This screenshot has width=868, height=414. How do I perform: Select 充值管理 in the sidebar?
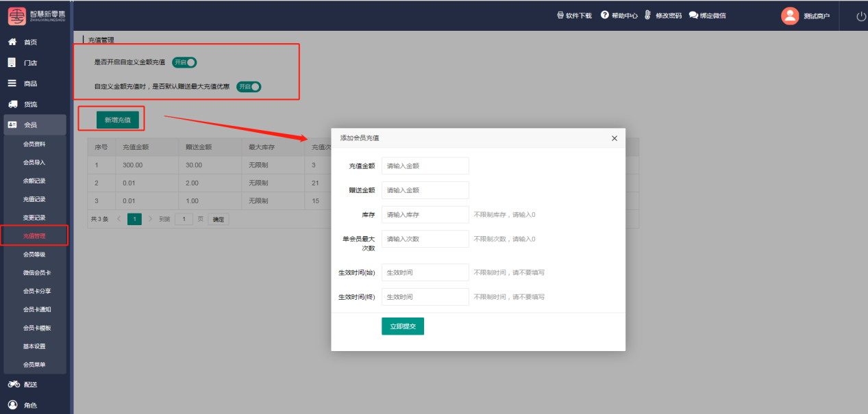click(x=34, y=236)
